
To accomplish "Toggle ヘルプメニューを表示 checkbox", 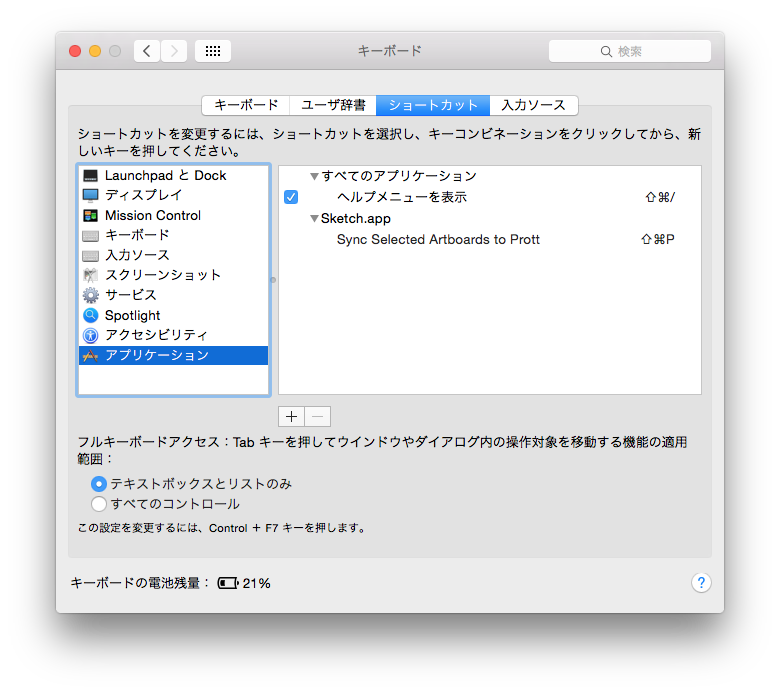I will click(x=291, y=197).
